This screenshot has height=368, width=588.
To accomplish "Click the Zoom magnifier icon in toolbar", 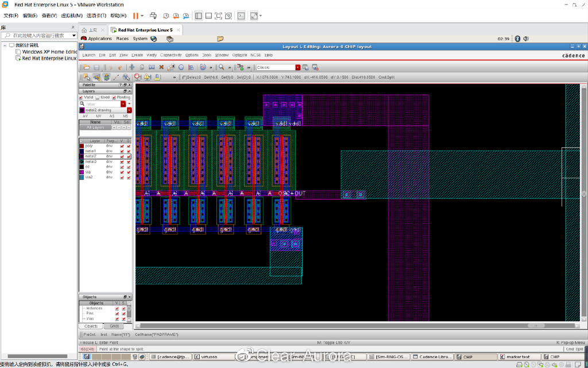I will 221,67.
